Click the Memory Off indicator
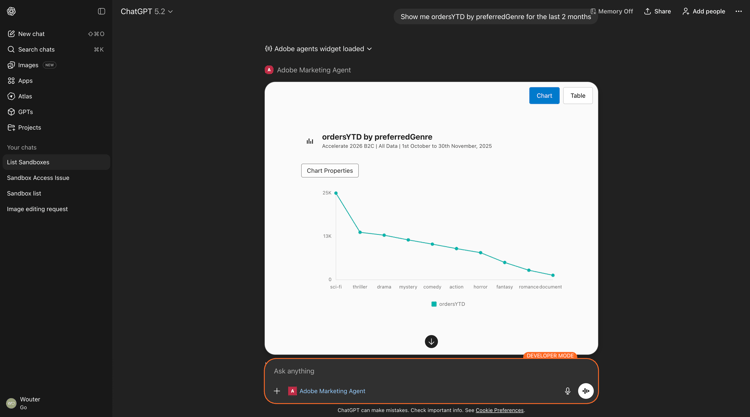This screenshot has height=417, width=750. pos(611,11)
